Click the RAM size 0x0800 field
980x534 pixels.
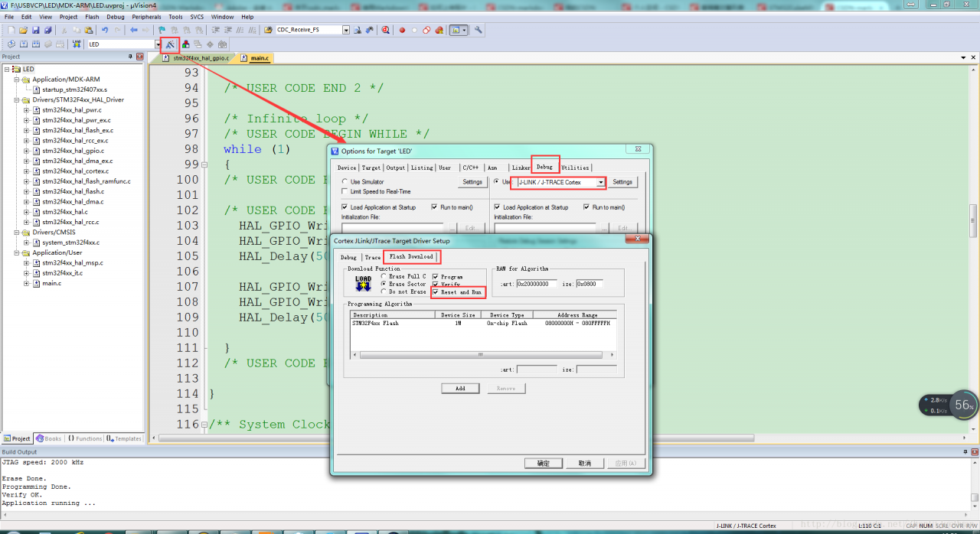[590, 284]
